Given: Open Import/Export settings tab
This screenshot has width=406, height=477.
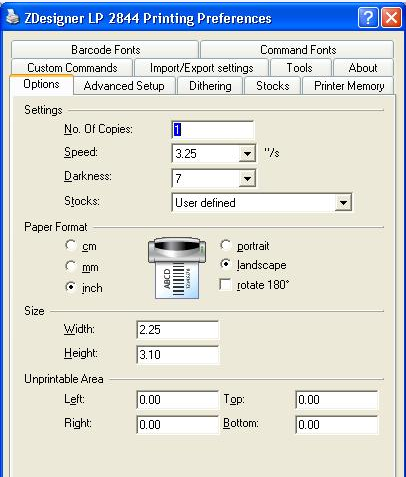Looking at the screenshot, I should pos(201,68).
